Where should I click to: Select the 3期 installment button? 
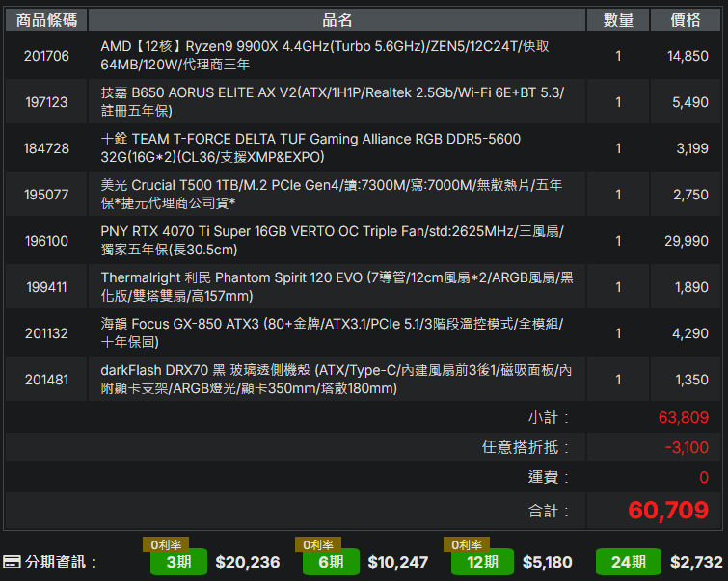[178, 562]
